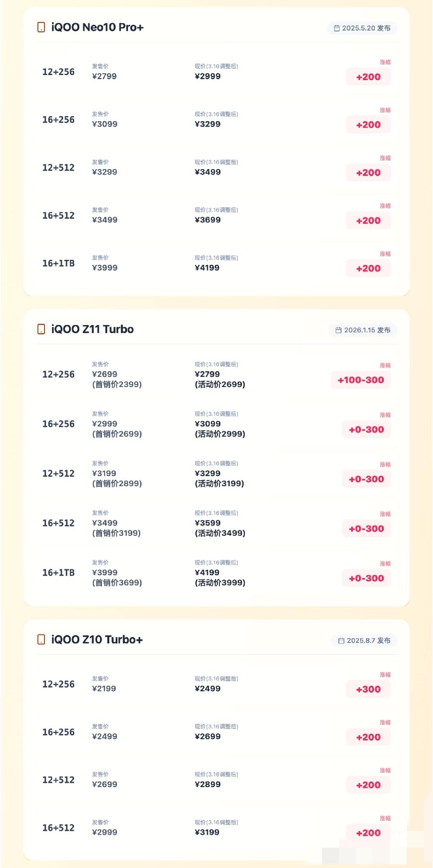Click the phone icon beside iQOO Neo10 Pro+
Screen dimensions: 433x868
pos(41,28)
